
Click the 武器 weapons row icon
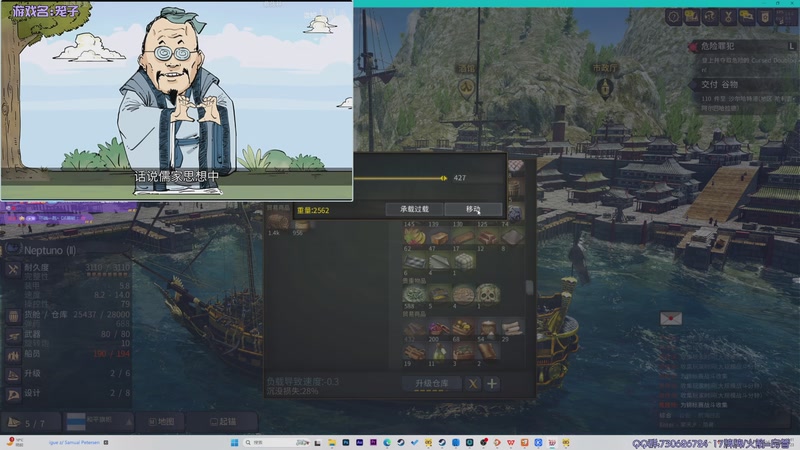pyautogui.click(x=13, y=335)
